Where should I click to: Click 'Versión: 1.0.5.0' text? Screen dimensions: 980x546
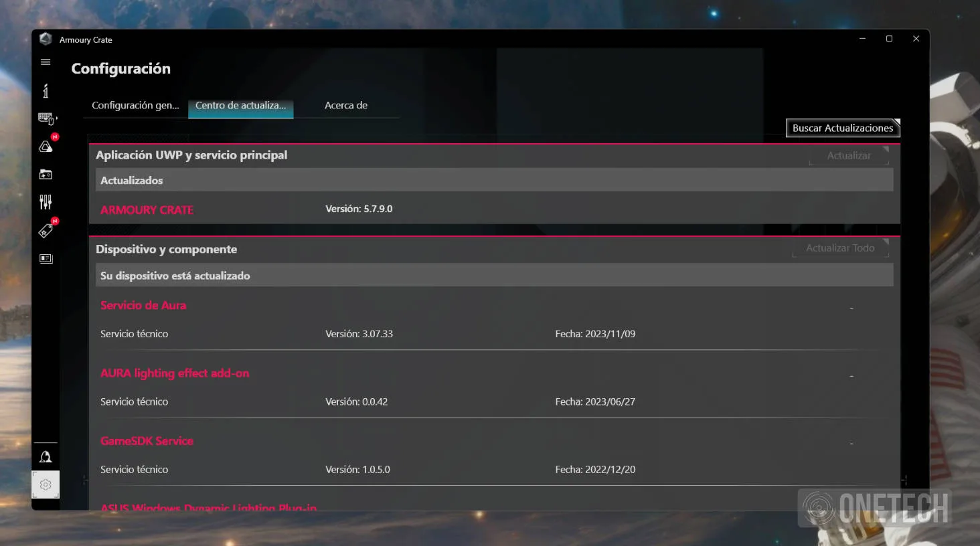click(357, 470)
